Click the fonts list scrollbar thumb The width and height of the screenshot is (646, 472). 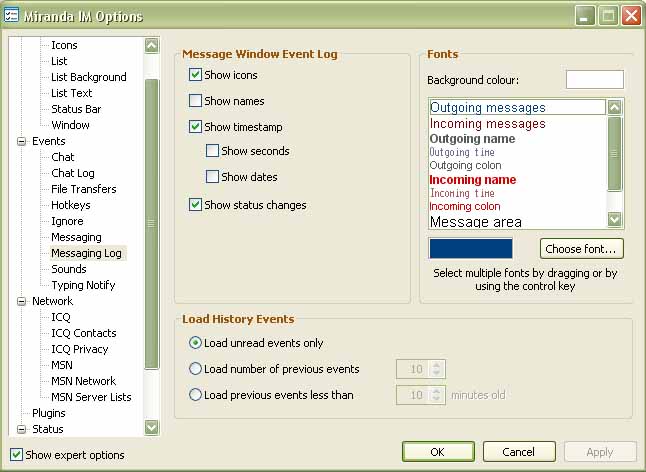click(x=614, y=154)
